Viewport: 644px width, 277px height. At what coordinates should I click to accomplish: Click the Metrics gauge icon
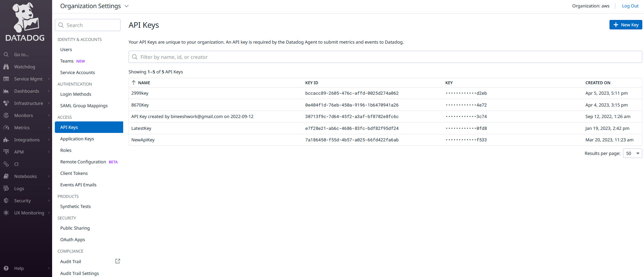point(6,128)
